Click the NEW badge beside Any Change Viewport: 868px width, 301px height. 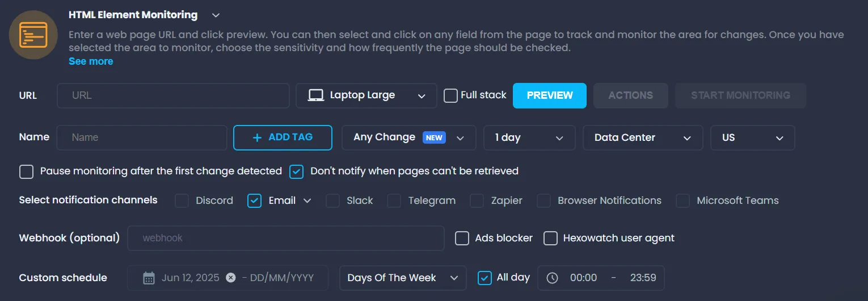pyautogui.click(x=434, y=137)
